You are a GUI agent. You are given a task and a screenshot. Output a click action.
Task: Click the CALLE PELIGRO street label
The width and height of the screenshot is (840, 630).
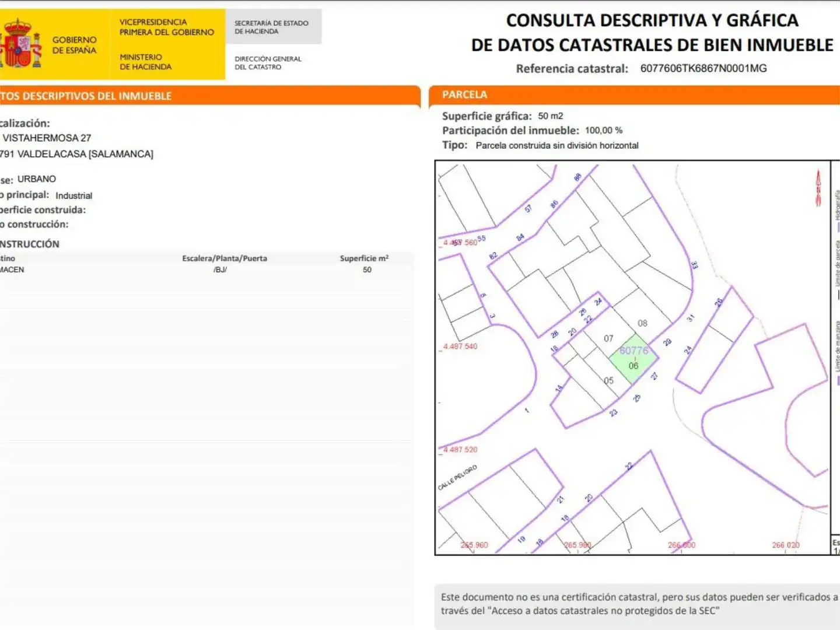tap(457, 477)
